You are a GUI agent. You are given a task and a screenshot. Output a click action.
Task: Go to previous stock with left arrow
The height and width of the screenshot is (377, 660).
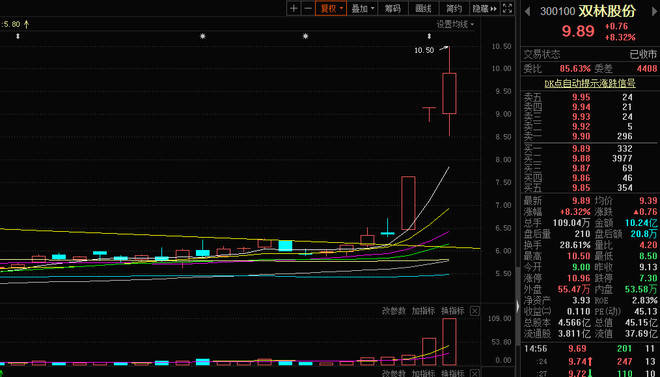pos(527,11)
